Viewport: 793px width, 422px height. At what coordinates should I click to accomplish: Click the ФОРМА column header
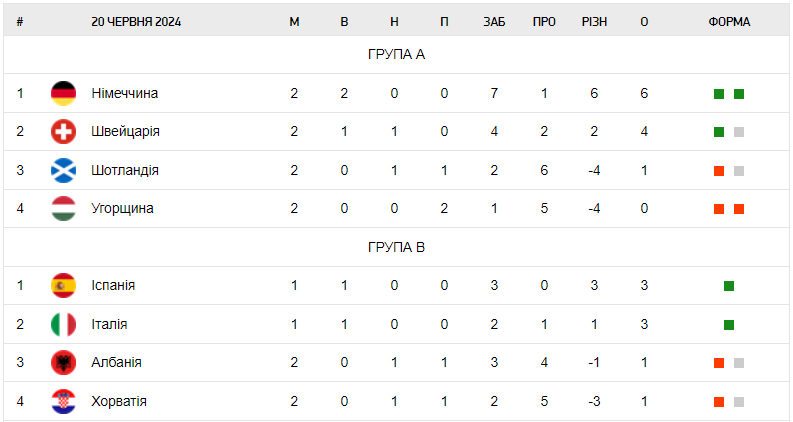click(729, 22)
